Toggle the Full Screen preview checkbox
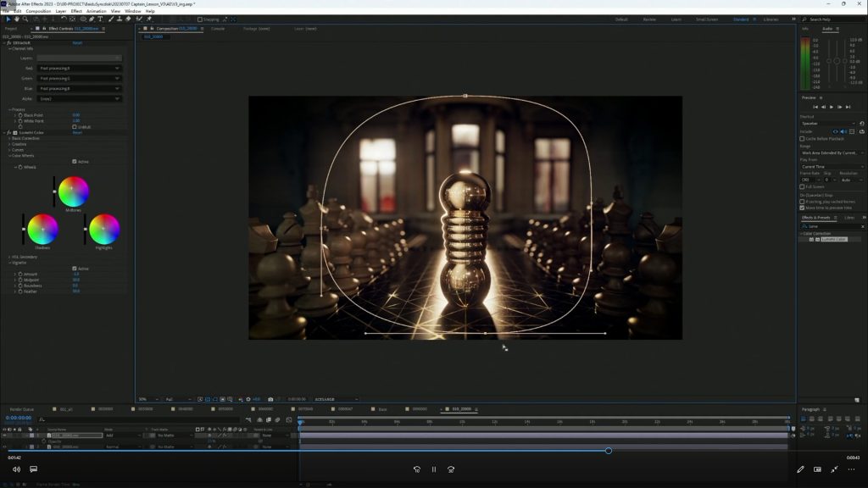Screen dimensions: 868x488 point(803,186)
